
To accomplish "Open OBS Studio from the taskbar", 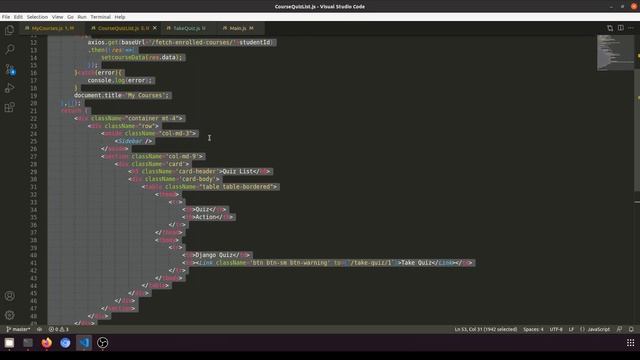I will pos(102,343).
